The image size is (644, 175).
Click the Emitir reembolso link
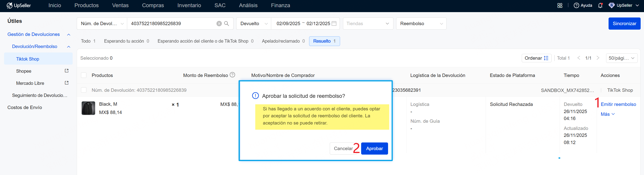618,104
